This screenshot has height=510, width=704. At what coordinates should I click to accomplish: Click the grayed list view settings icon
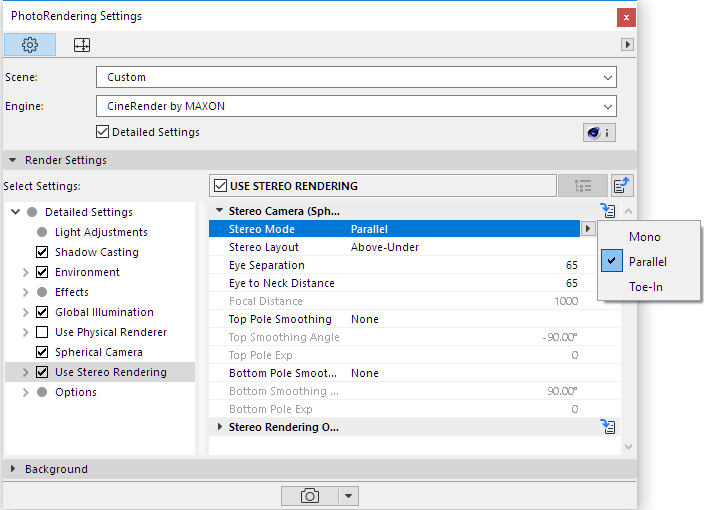tap(583, 186)
